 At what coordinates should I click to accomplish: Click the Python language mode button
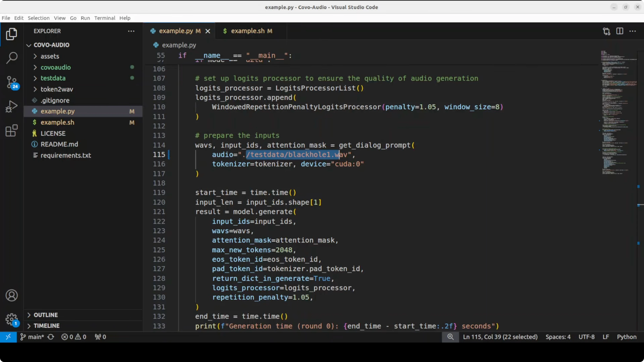pyautogui.click(x=626, y=337)
